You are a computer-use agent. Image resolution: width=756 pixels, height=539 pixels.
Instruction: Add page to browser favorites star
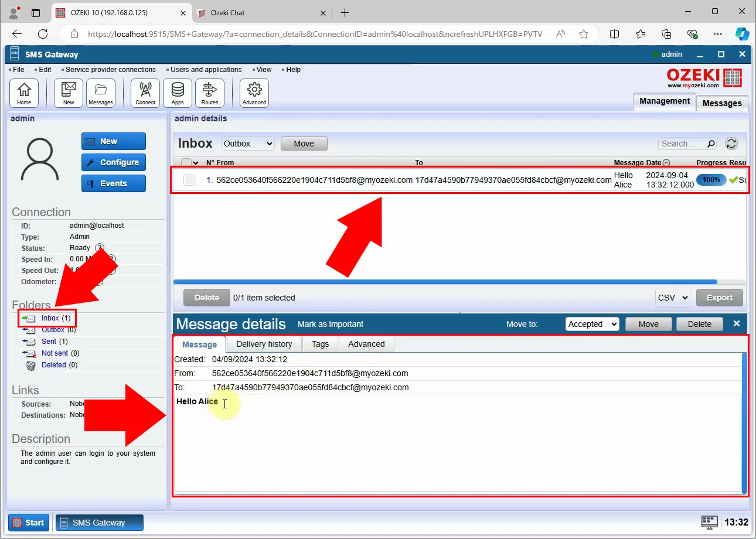[x=584, y=34]
